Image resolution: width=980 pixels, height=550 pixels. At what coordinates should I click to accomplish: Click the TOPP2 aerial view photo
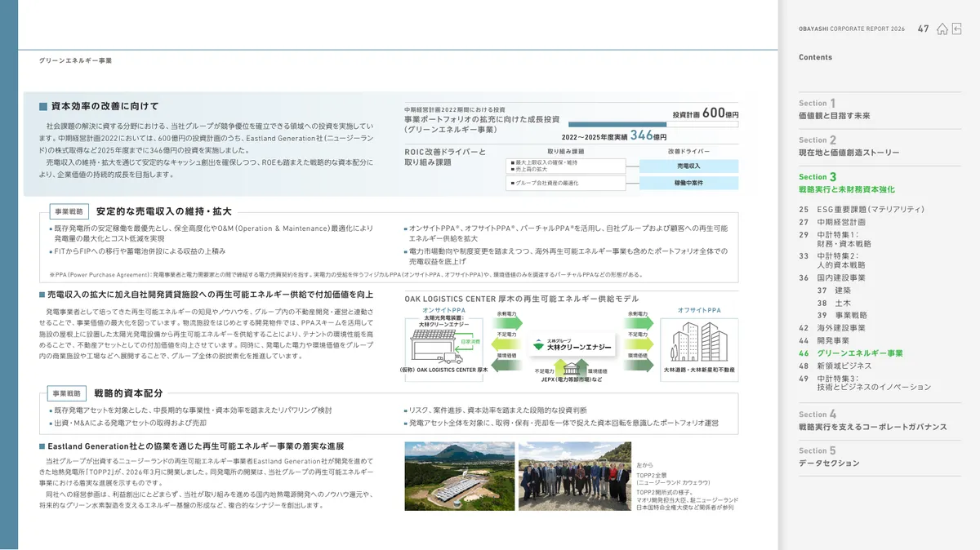[460, 477]
